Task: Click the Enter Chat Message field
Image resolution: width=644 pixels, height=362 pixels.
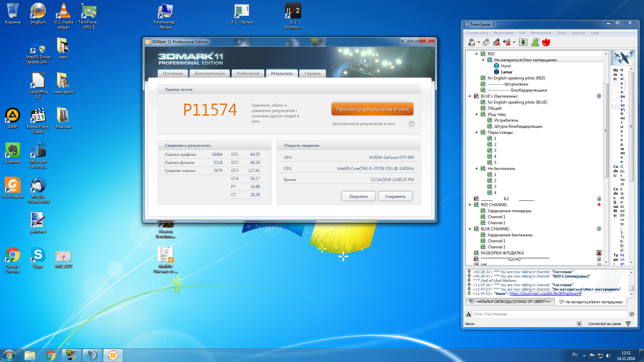Action: pos(549,314)
